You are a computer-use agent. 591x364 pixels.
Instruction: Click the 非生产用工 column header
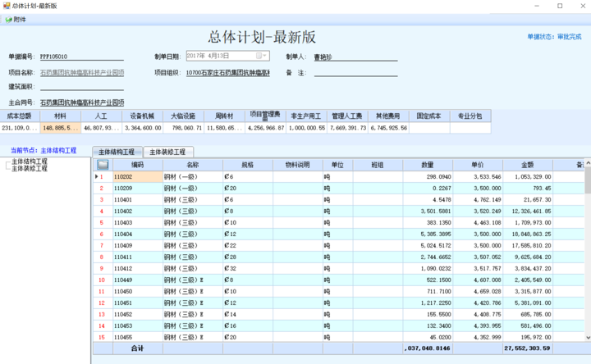[306, 116]
